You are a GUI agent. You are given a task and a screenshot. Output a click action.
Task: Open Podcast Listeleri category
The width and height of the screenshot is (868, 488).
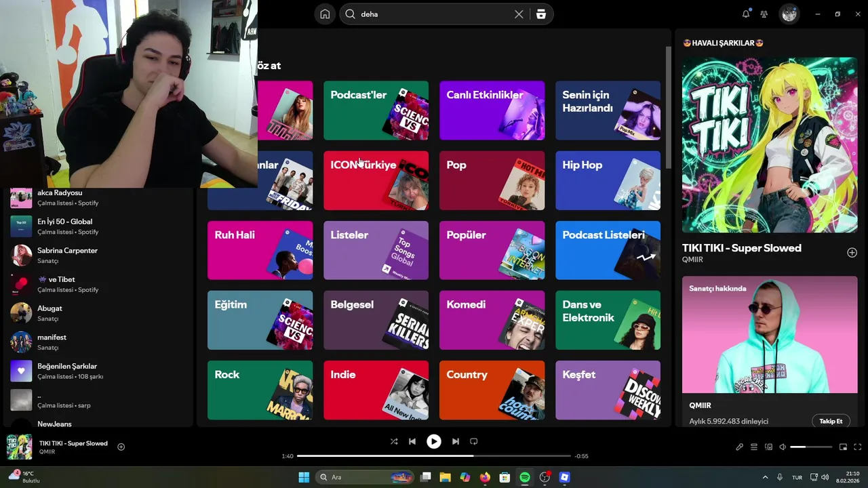608,250
